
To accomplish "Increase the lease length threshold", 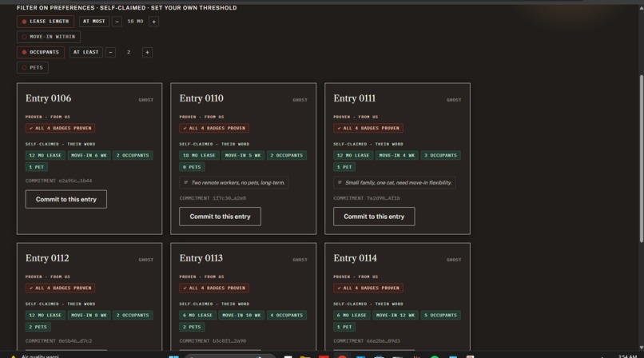I will tap(154, 22).
